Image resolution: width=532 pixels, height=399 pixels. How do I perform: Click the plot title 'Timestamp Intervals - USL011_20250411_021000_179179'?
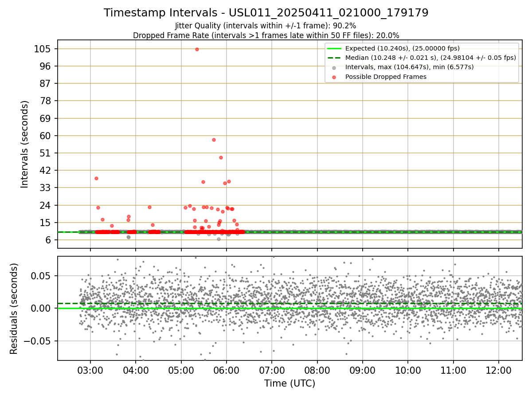tap(266, 13)
